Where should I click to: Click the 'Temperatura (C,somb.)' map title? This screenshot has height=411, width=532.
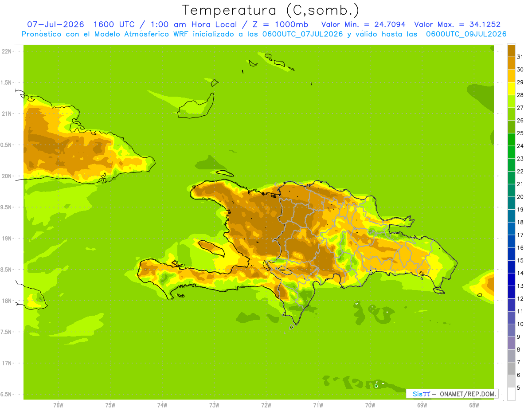tap(271, 10)
